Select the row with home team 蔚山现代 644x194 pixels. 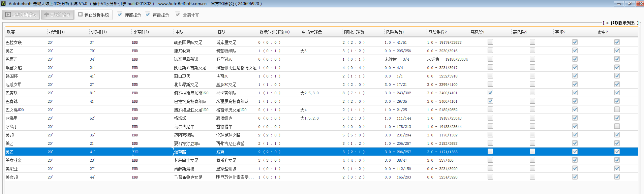click(x=182, y=76)
